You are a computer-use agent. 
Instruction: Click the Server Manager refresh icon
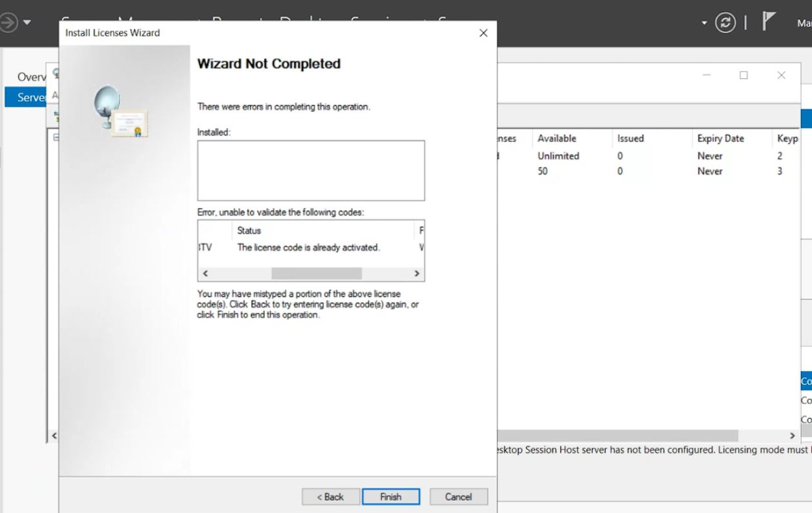(726, 23)
